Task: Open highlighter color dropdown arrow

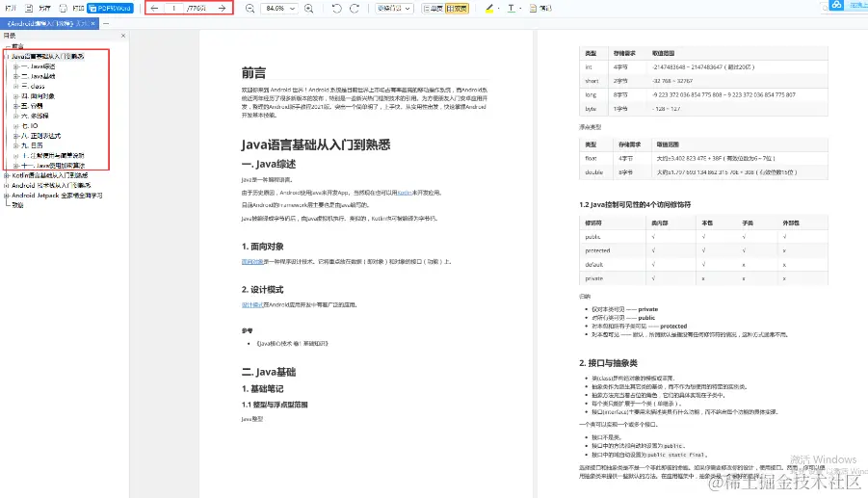Action: point(499,9)
